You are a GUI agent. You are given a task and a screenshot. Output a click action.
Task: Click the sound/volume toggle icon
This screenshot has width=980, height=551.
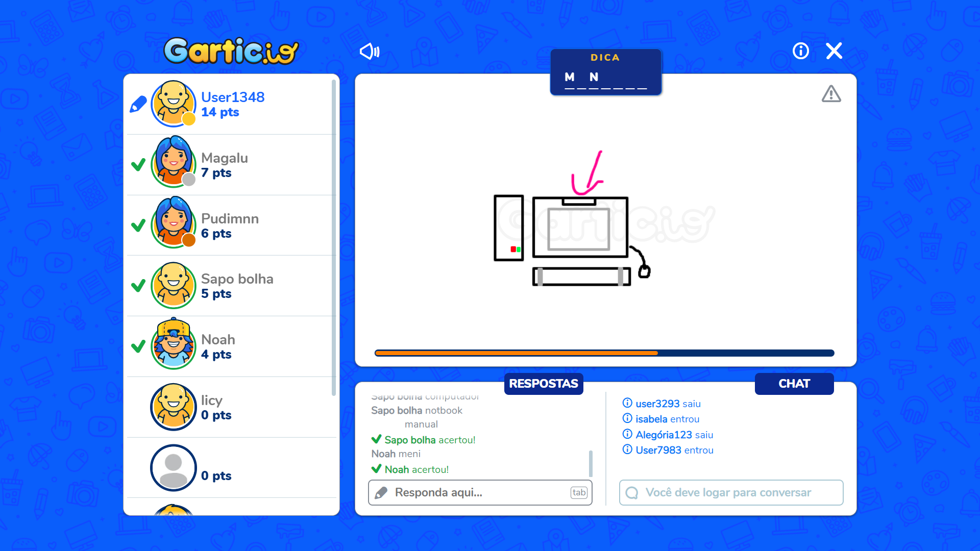(x=370, y=51)
